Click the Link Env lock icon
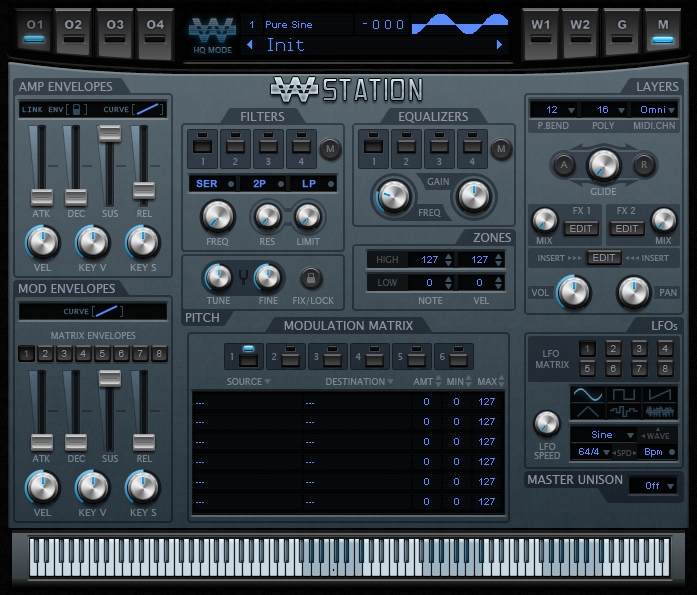Image resolution: width=697 pixels, height=595 pixels. coord(76,109)
